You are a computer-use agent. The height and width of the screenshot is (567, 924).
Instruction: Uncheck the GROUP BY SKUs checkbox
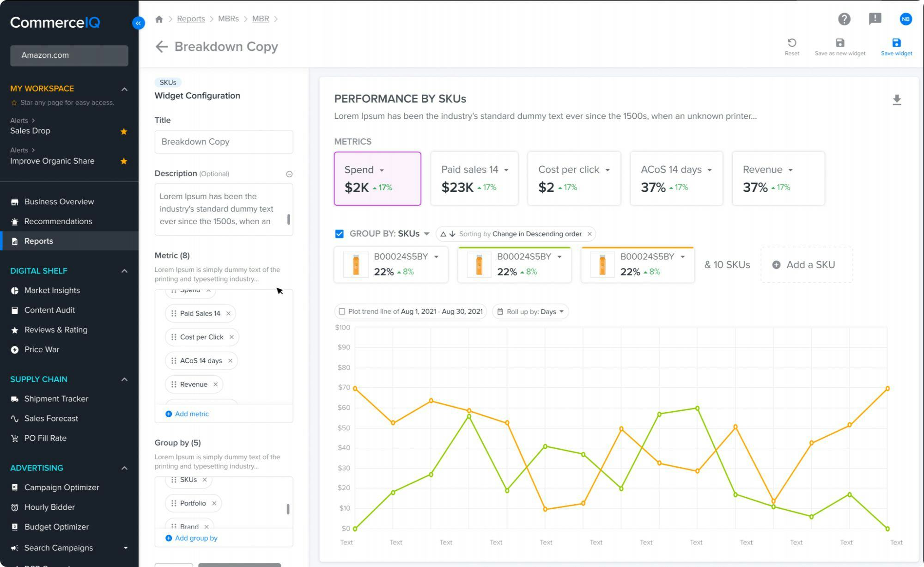pyautogui.click(x=339, y=233)
